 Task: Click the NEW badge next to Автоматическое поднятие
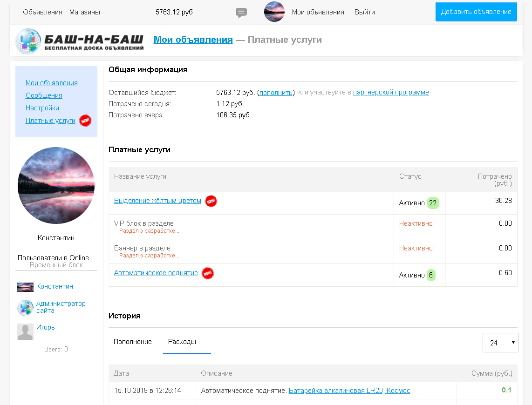[208, 273]
